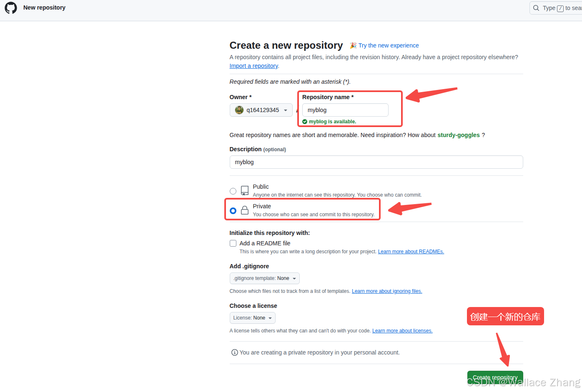Viewport: 582px width, 392px height.
Task: Check Add a README file
Action: tap(233, 243)
